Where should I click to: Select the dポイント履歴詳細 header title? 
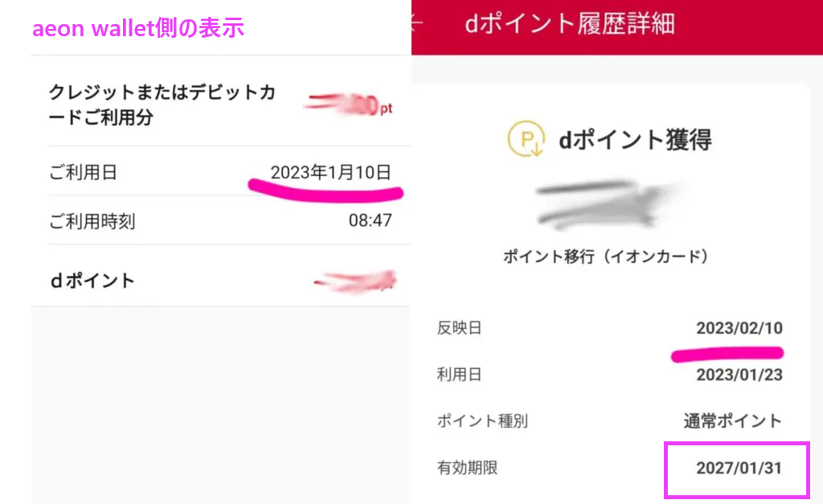click(570, 24)
